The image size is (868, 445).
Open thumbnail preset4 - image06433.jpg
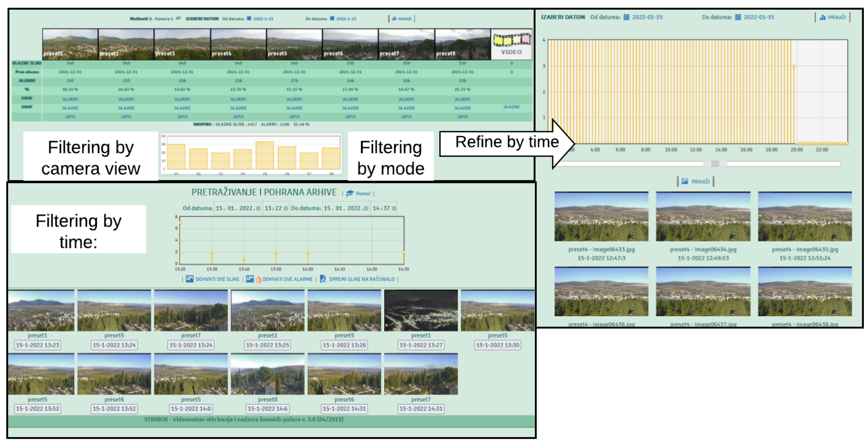click(x=601, y=216)
